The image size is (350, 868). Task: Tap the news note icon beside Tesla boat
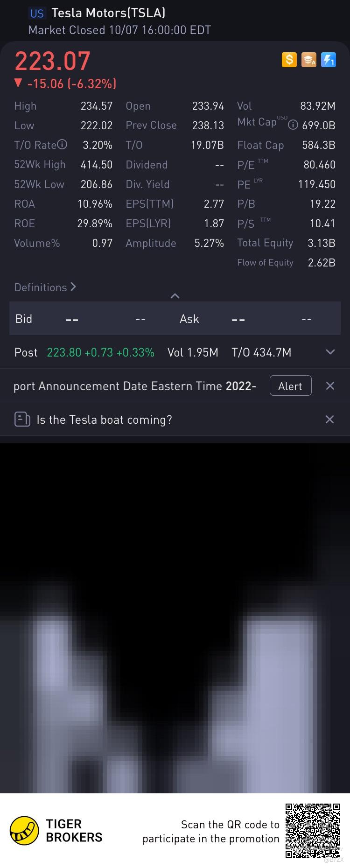(22, 420)
